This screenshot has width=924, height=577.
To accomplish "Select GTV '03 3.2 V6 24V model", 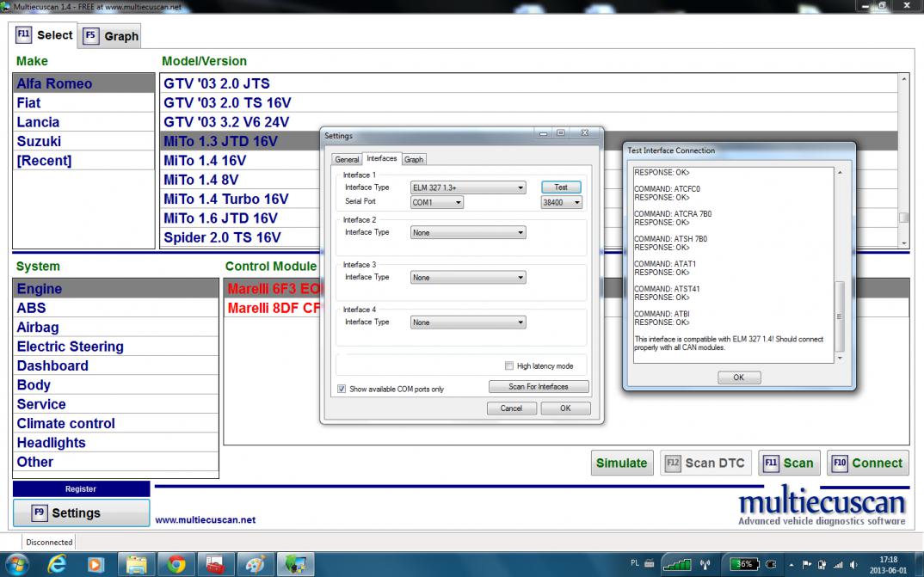I will 528,122.
